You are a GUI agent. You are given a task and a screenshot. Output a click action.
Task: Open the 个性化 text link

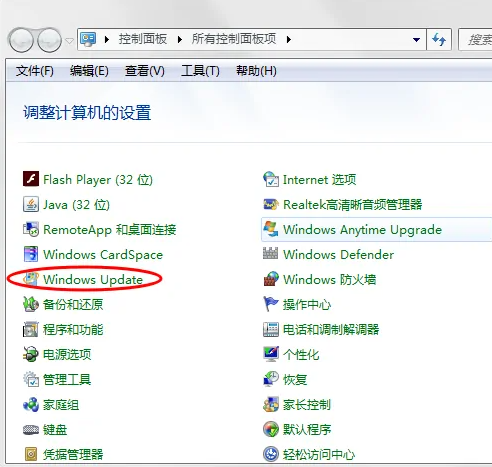[x=301, y=354]
